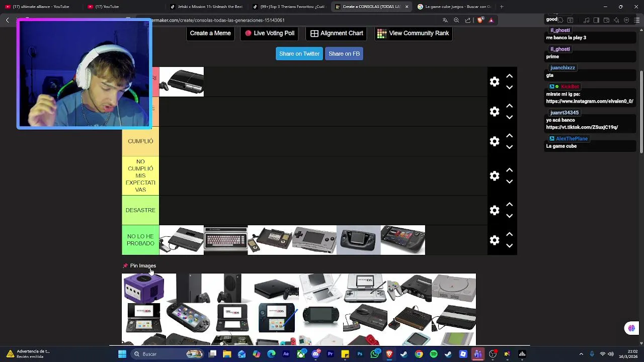
Task: Click the CUMPLIÓ tier label
Action: click(140, 141)
